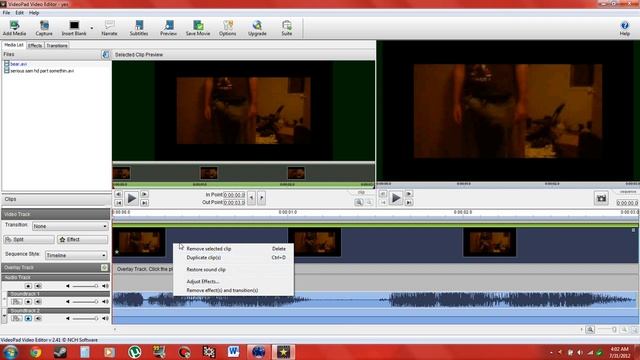Open Help from the toolbar

point(624,28)
